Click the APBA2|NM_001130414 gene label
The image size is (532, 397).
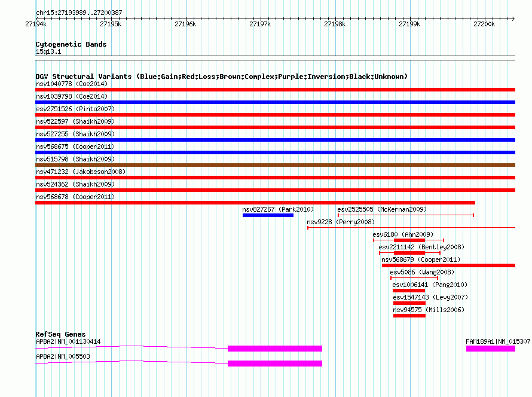(x=68, y=341)
